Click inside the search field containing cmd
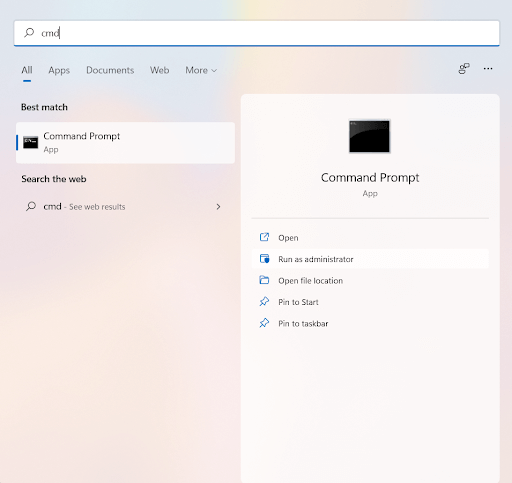Viewport: 512px width, 483px height. click(x=257, y=33)
